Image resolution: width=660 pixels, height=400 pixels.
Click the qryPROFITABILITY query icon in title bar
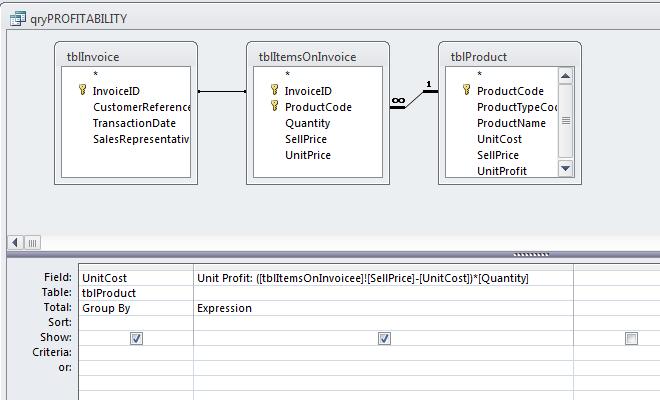[x=17, y=19]
